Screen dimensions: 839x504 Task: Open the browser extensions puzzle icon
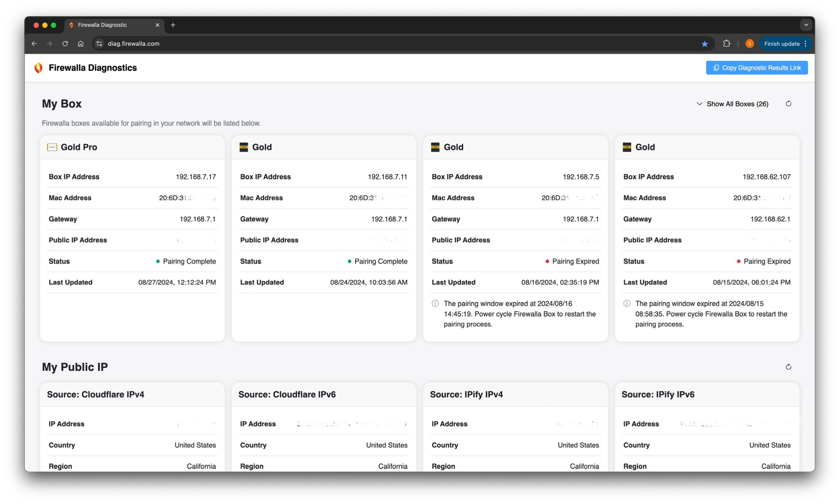coord(726,44)
